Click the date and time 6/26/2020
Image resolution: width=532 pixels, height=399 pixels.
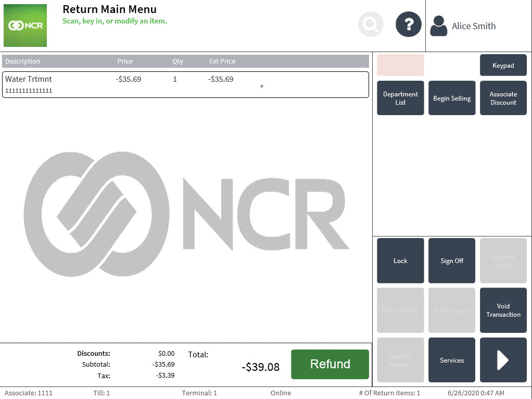point(476,393)
